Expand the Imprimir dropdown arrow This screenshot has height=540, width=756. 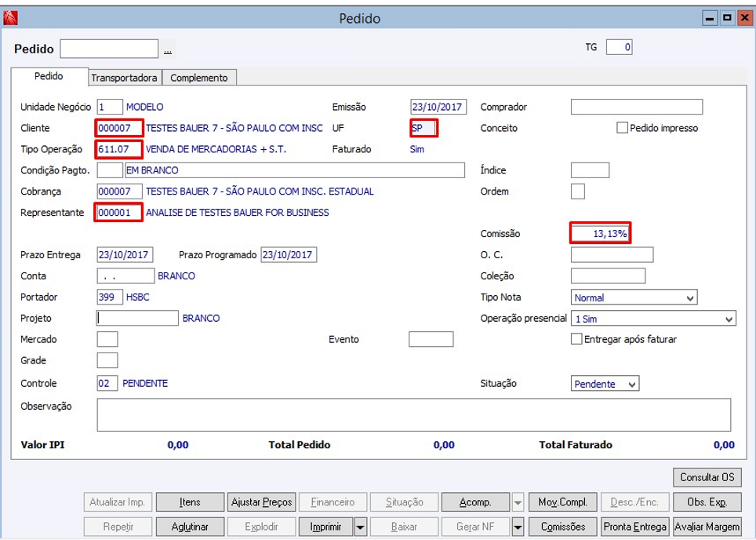[360, 527]
